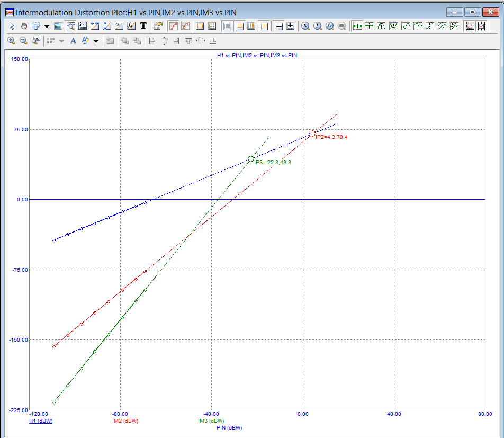This screenshot has width=504, height=438.
Task: Click the vertical axis scaling icon
Action: tap(107, 26)
